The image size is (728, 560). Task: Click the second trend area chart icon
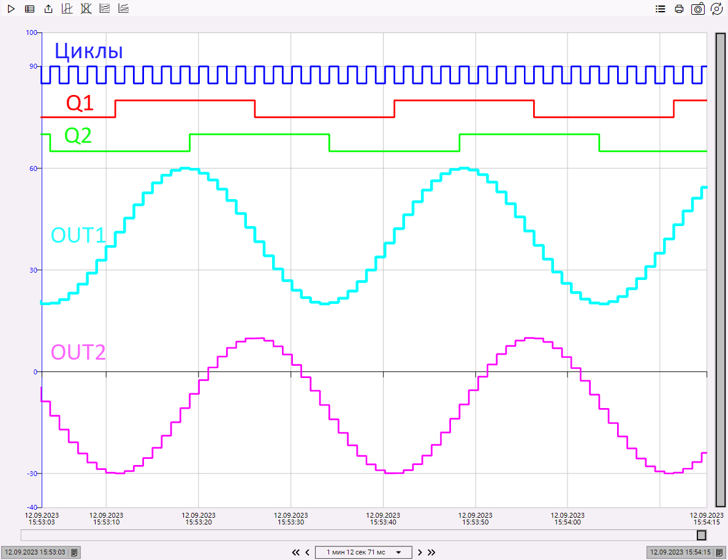coord(123,9)
